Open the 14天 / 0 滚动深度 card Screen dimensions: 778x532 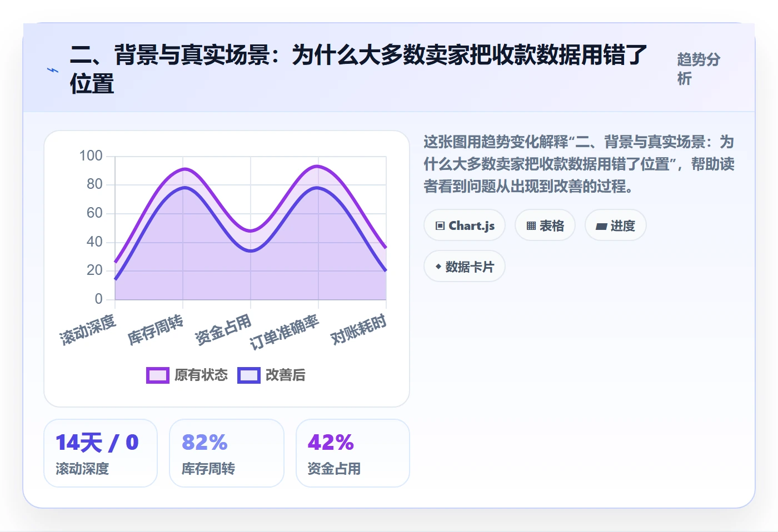101,453
